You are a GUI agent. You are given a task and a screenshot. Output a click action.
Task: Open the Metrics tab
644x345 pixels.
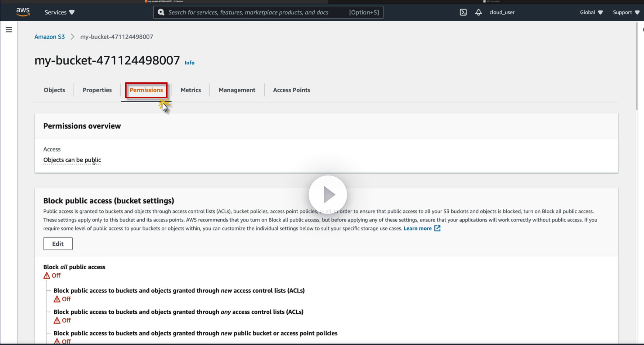point(191,90)
